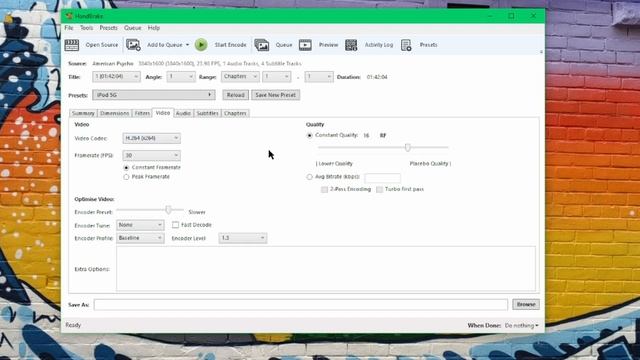Enable the Fast Decode checkbox
Image resolution: width=640 pixels, height=360 pixels.
(176, 225)
